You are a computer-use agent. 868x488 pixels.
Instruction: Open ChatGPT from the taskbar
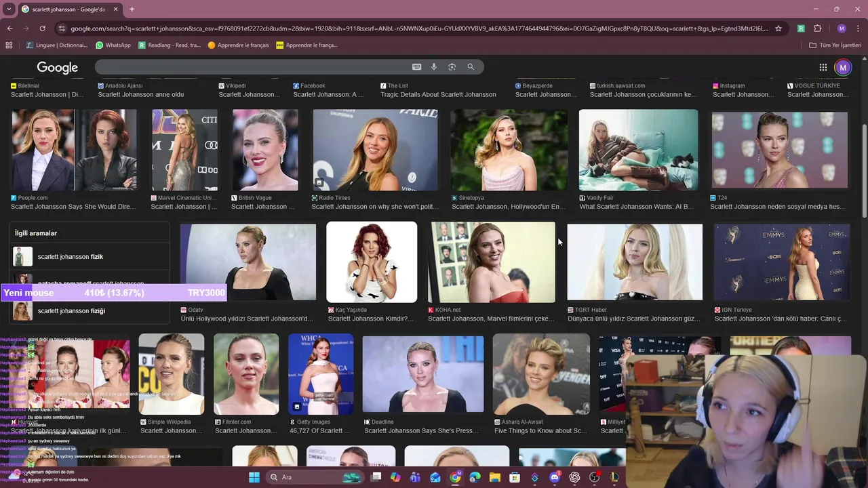pyautogui.click(x=574, y=477)
